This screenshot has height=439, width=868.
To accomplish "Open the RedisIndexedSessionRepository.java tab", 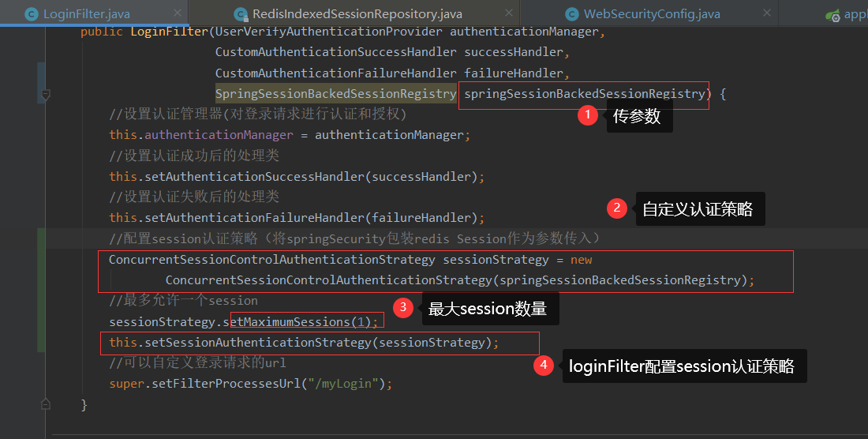I will point(357,14).
